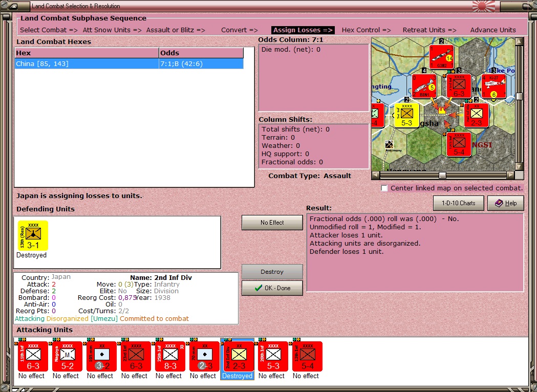Click the window icon beside the title
The image size is (537, 392).
[x=14, y=6]
